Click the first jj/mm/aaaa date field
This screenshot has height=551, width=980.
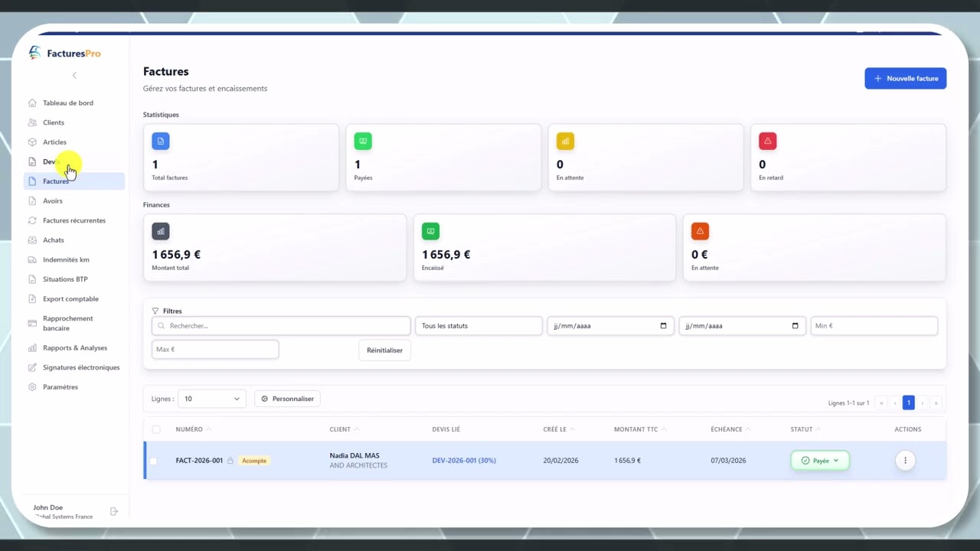610,326
